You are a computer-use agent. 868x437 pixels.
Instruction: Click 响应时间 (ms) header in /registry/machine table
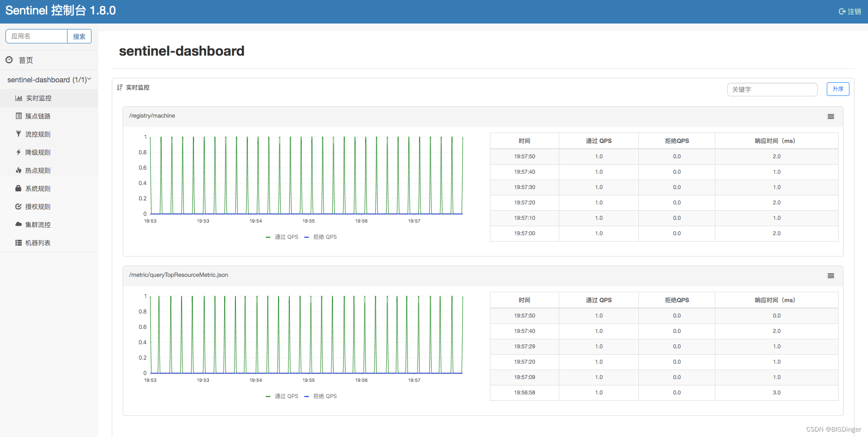[x=777, y=141]
